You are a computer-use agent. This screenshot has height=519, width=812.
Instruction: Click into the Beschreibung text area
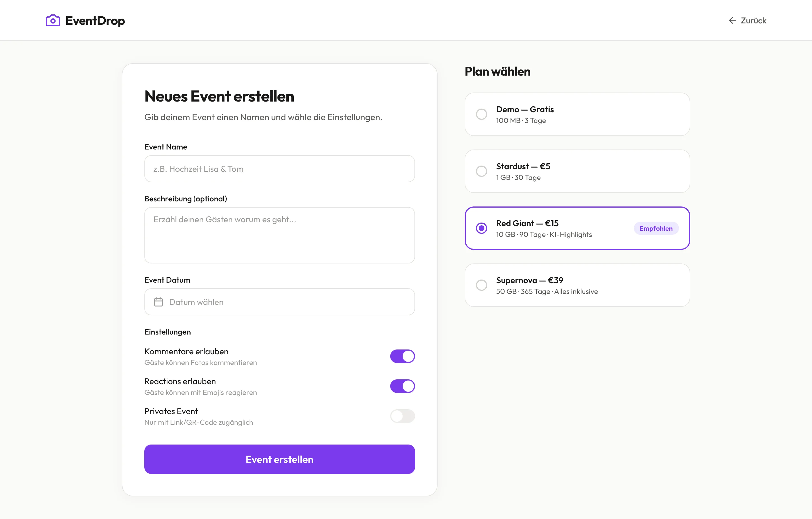[x=279, y=235]
